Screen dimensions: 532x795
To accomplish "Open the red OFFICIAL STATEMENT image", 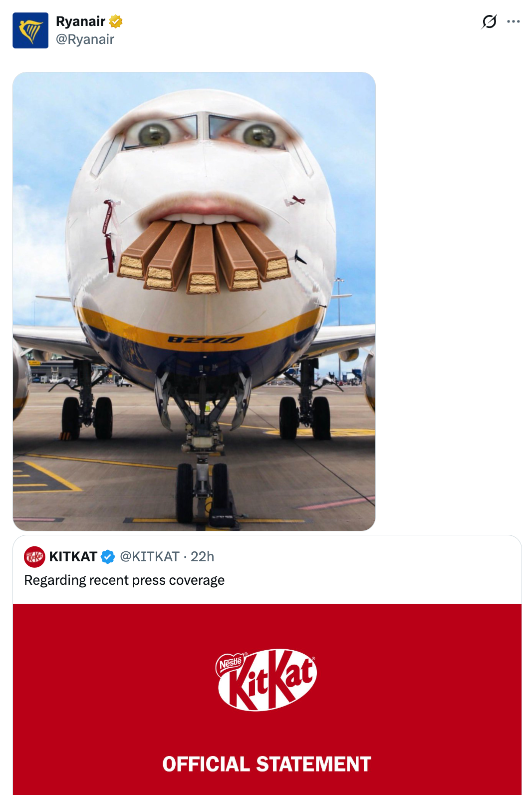I will (x=266, y=699).
